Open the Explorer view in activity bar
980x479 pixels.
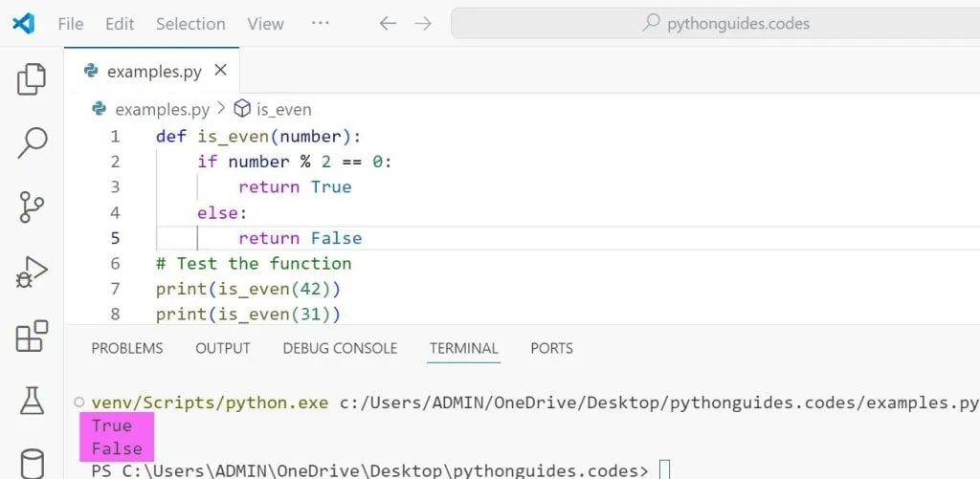tap(32, 79)
